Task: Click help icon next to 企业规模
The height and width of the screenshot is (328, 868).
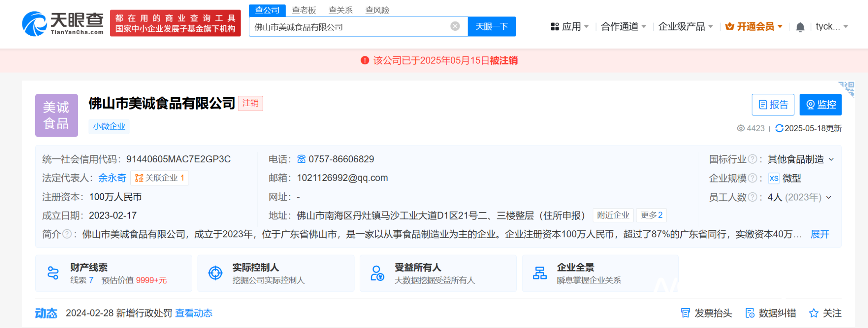Action: click(752, 178)
